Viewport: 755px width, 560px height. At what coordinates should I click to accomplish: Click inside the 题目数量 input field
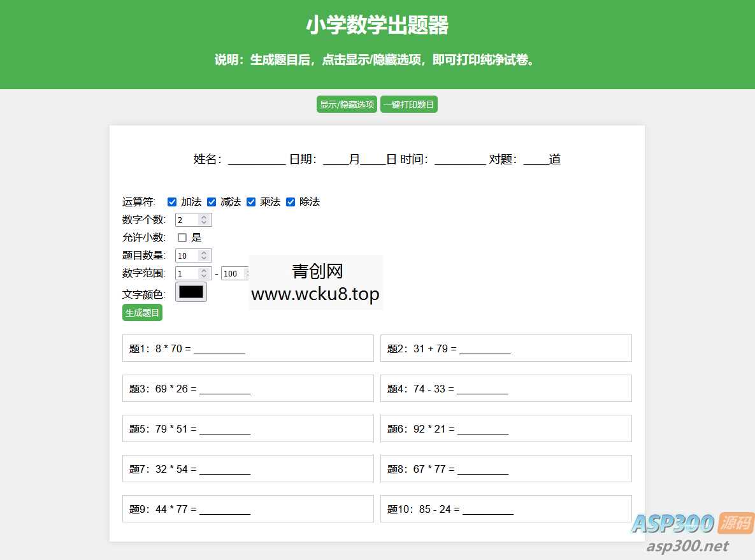click(x=187, y=255)
